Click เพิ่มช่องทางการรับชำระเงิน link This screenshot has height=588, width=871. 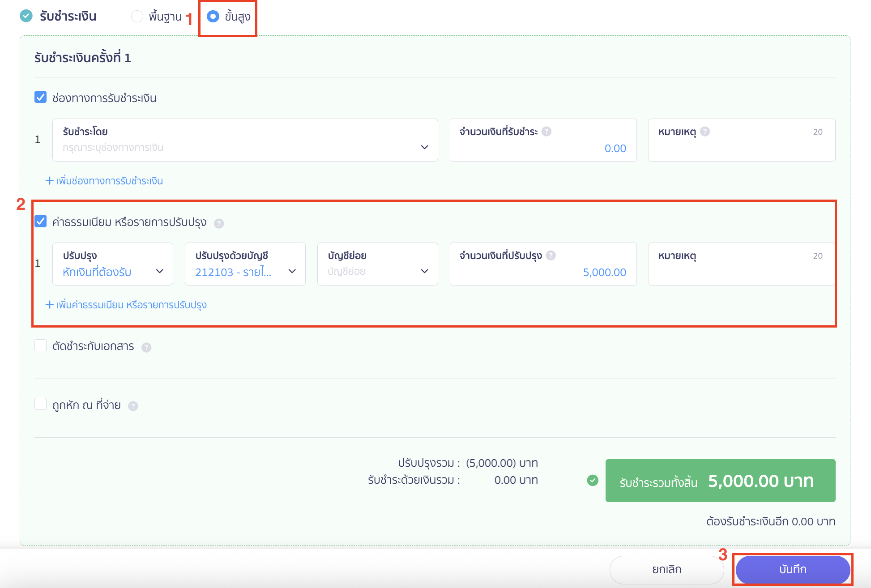click(104, 181)
